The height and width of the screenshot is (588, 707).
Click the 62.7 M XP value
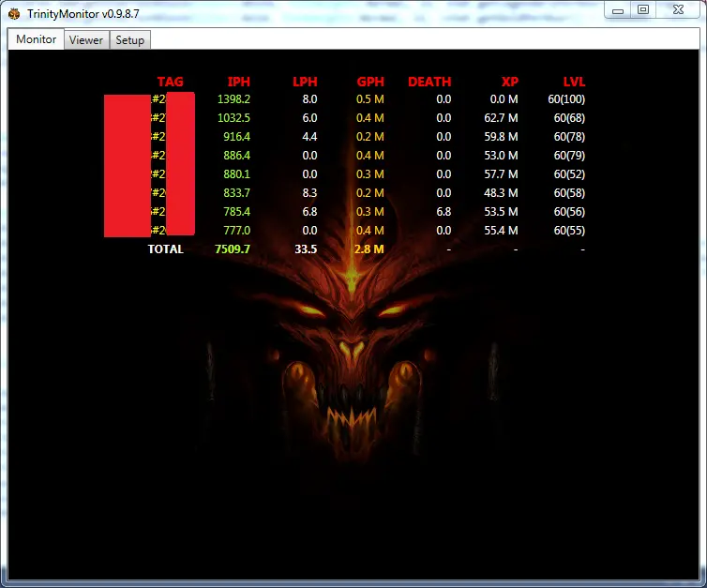501,118
